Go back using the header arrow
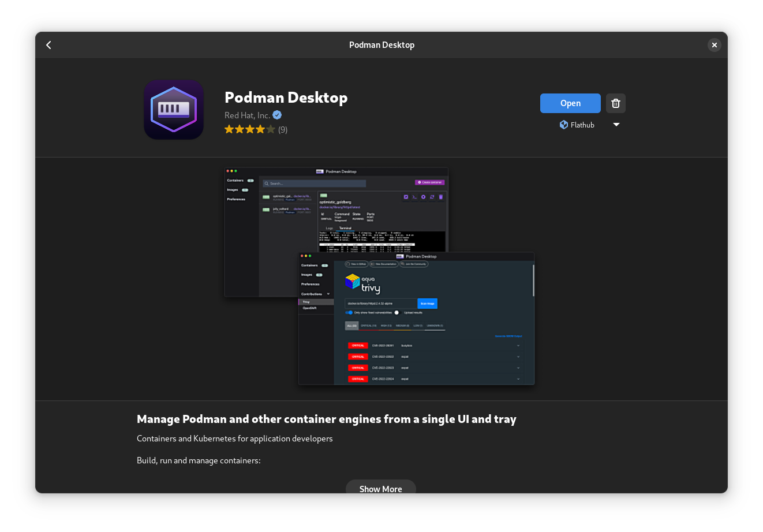This screenshot has width=763, height=532. tap(49, 45)
